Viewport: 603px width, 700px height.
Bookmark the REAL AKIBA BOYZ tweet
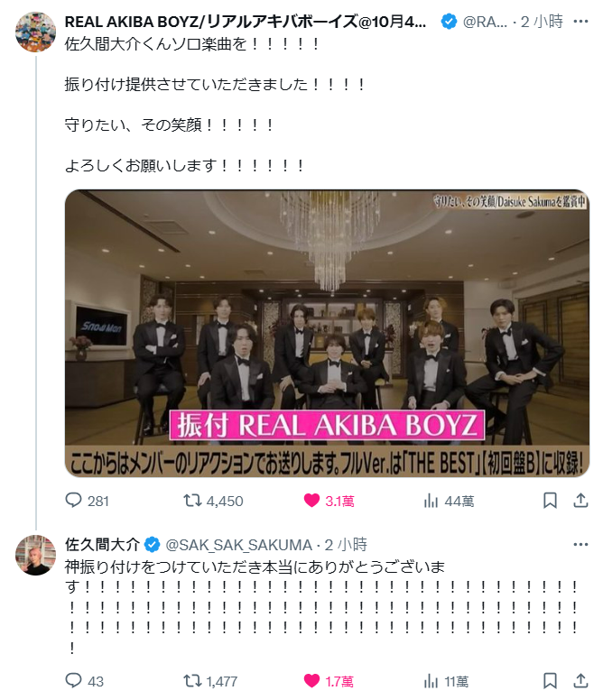tap(550, 501)
